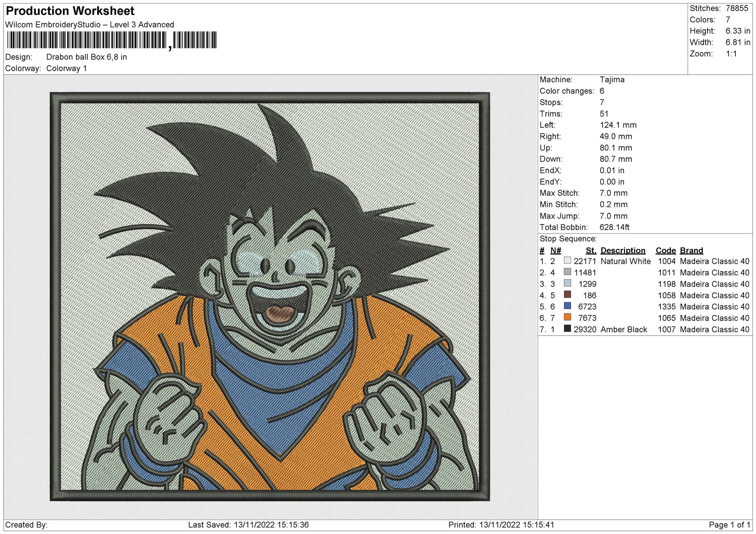
Task: Click the Description column header
Action: [x=623, y=250]
